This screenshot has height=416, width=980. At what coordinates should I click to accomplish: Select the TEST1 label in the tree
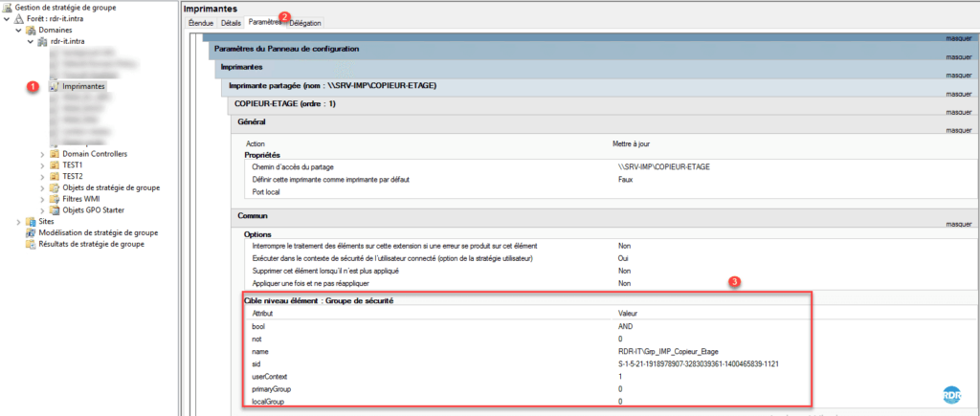point(73,164)
